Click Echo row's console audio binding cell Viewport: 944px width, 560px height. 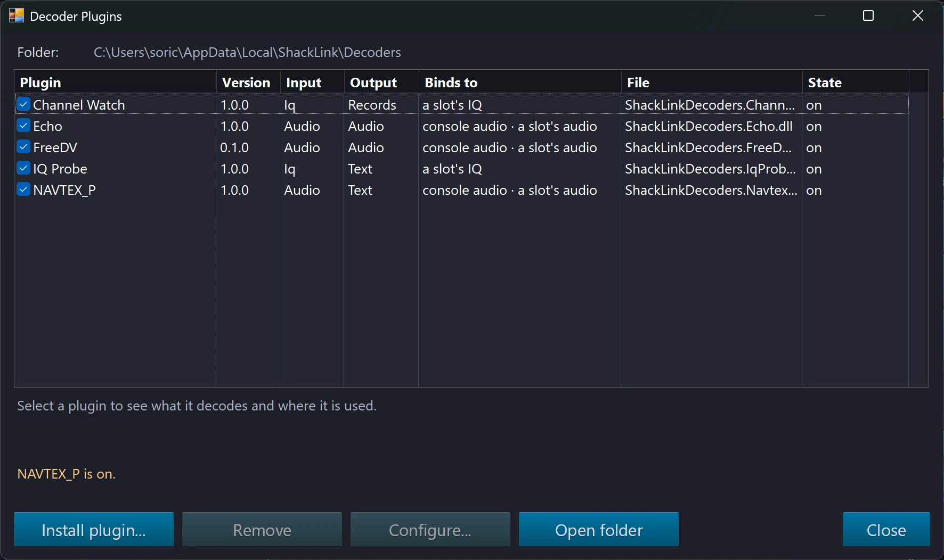coord(510,126)
